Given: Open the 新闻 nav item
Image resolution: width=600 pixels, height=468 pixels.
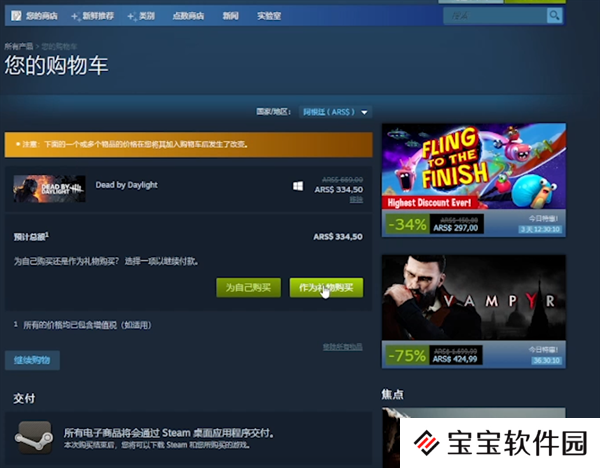Looking at the screenshot, I should click(231, 16).
